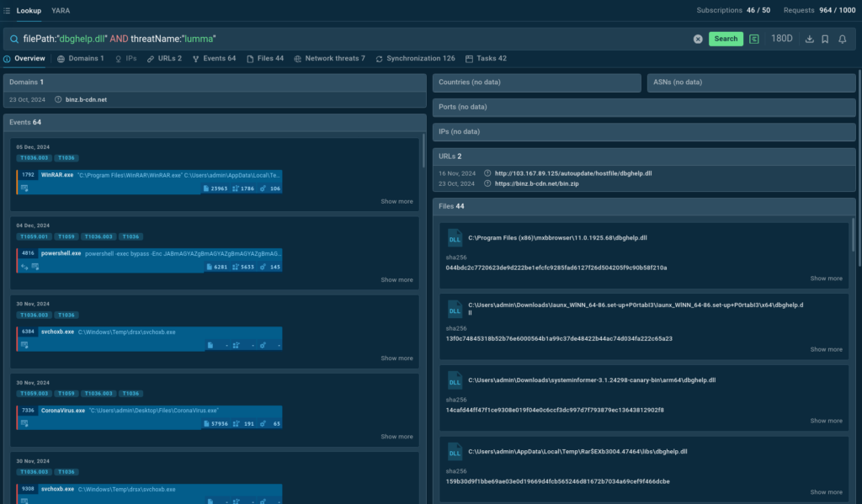Click the icon next to the 103.167.89.125 URL
The width and height of the screenshot is (862, 504).
[487, 172]
